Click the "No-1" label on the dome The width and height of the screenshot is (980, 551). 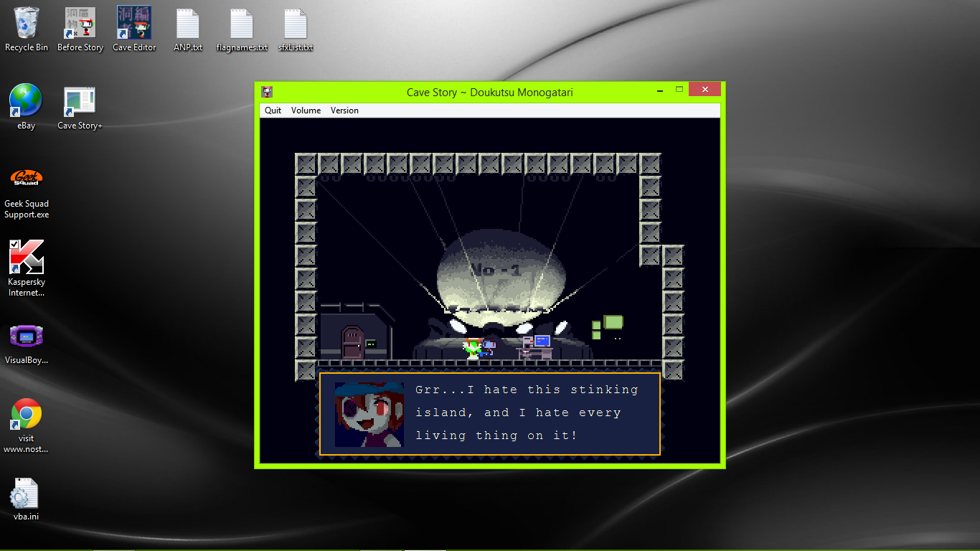[496, 270]
